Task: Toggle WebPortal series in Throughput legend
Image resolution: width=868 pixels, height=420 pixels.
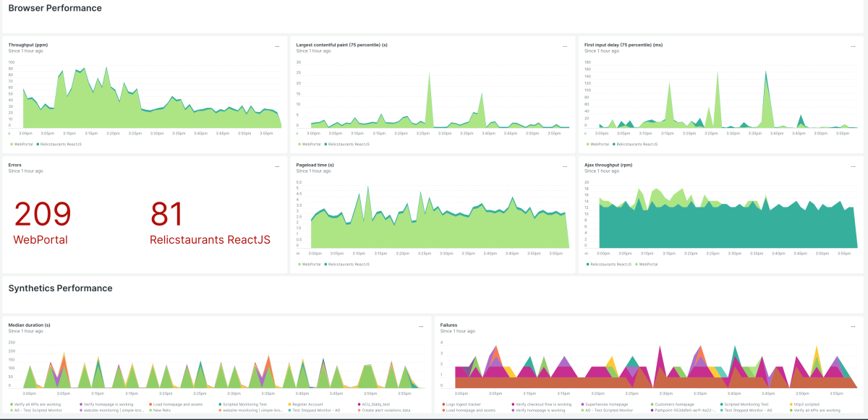Action: (x=22, y=144)
